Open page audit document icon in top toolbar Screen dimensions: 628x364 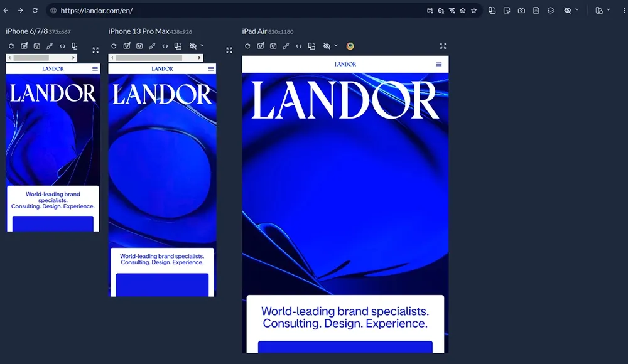pyautogui.click(x=536, y=11)
